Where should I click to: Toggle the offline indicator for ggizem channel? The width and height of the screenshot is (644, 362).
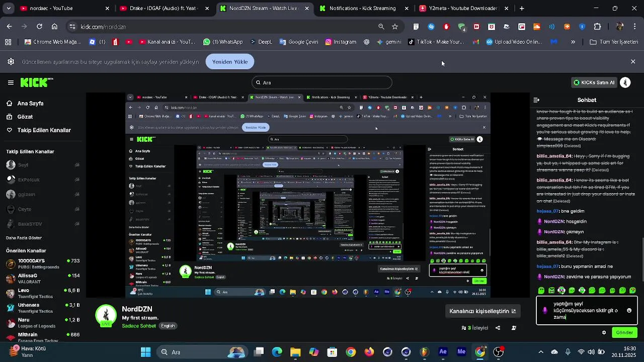[x=77, y=195]
